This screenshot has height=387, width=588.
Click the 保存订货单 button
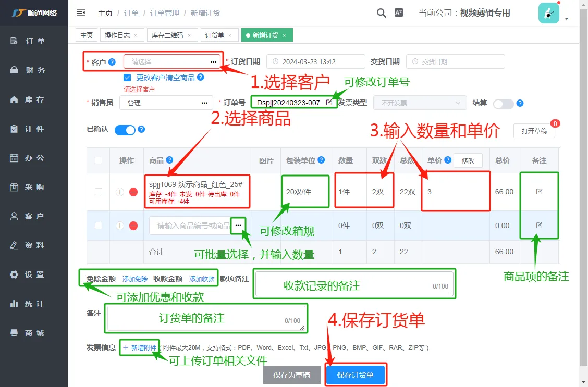tap(355, 375)
